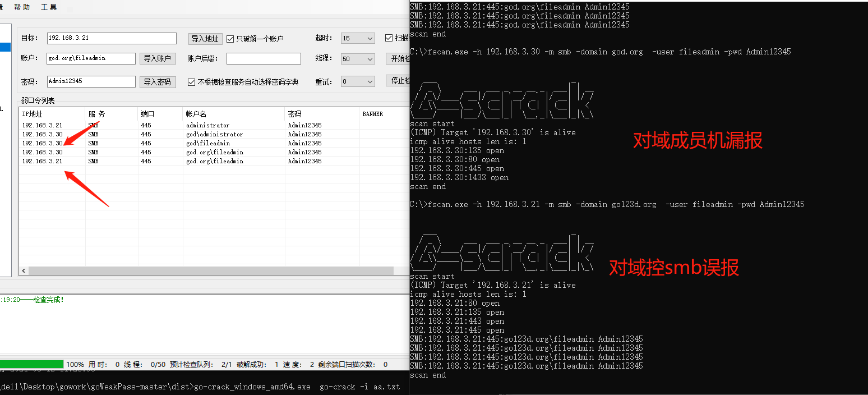Click the 账户 field containing god.org\fileadmin
Viewport: 868px width, 395px height.
[91, 58]
